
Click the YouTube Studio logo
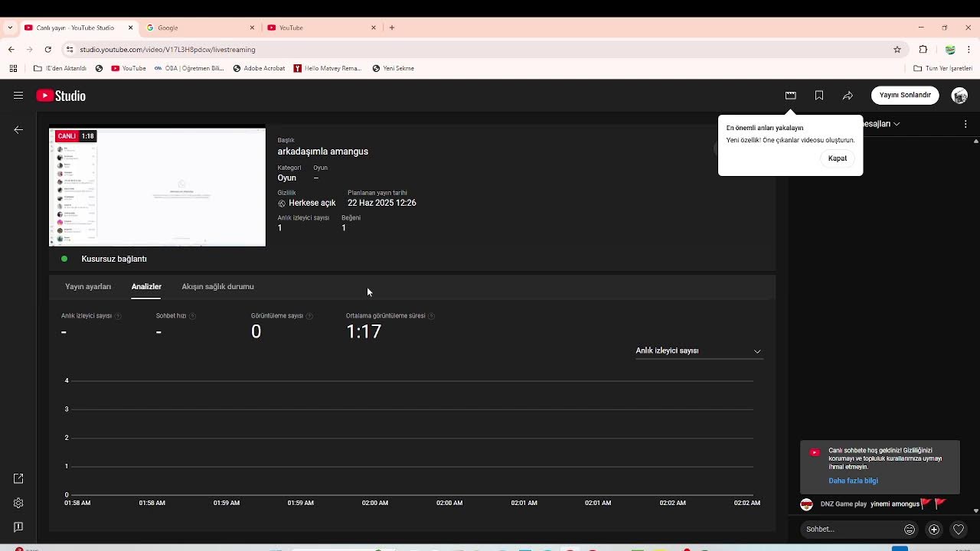click(x=61, y=96)
